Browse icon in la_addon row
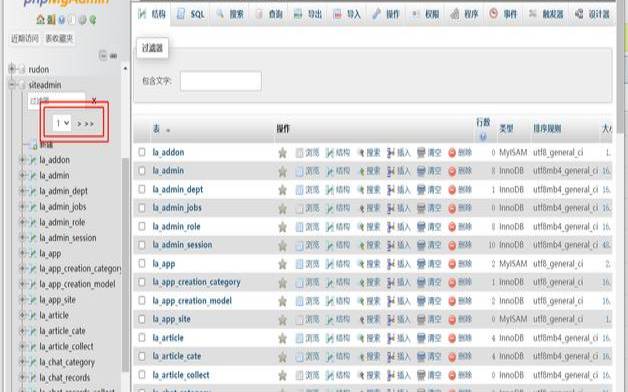Image resolution: width=628 pixels, height=392 pixels. [x=300, y=153]
